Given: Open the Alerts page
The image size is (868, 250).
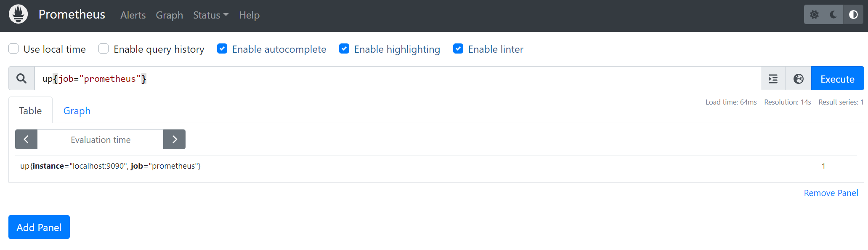Looking at the screenshot, I should pyautogui.click(x=133, y=15).
